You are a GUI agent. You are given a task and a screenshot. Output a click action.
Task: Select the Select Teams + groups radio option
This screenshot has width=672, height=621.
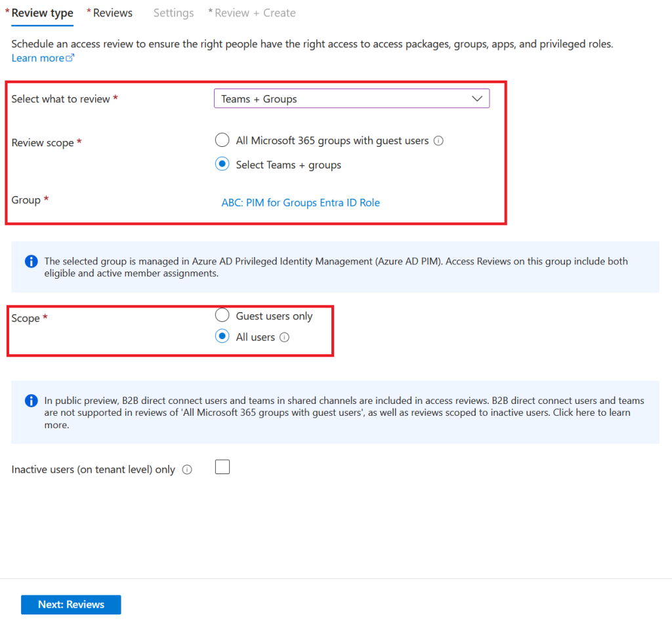222,165
